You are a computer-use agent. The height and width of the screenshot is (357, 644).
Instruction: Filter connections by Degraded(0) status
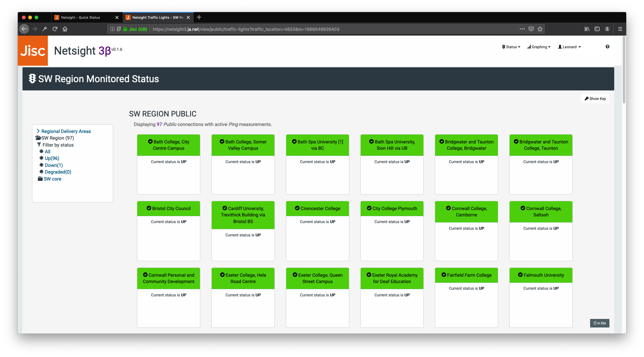point(58,172)
